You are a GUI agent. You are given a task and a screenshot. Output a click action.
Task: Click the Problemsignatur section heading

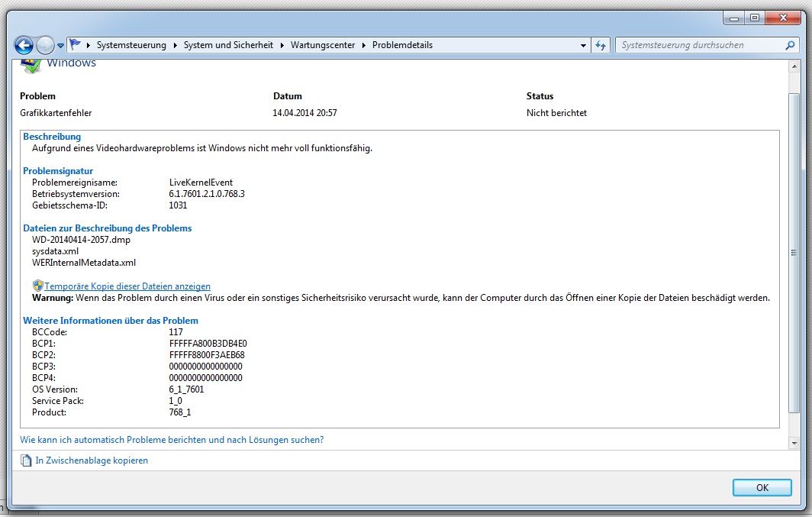tap(58, 171)
